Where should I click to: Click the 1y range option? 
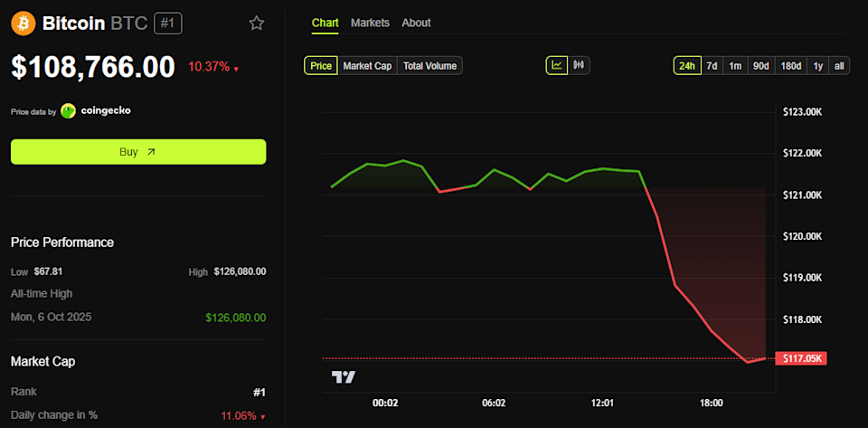tap(817, 65)
